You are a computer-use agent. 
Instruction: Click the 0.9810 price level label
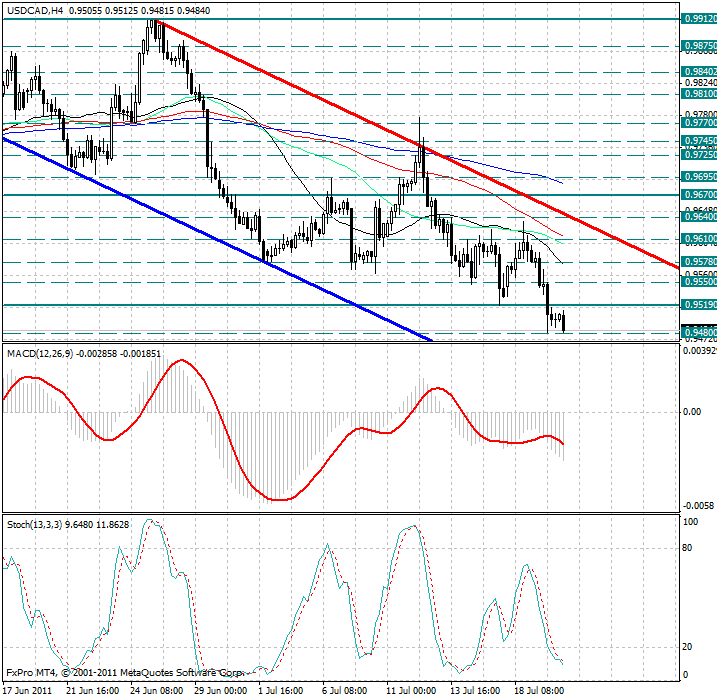(699, 94)
